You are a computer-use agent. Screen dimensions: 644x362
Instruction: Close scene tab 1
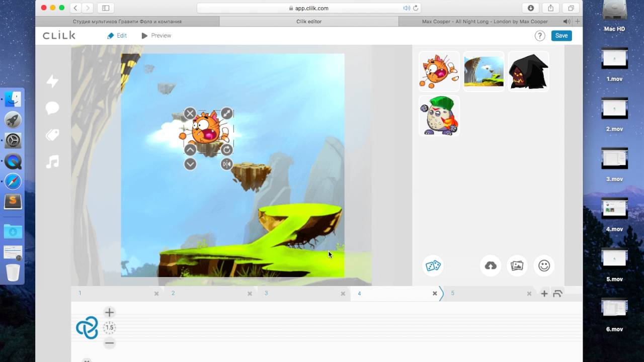point(156,294)
